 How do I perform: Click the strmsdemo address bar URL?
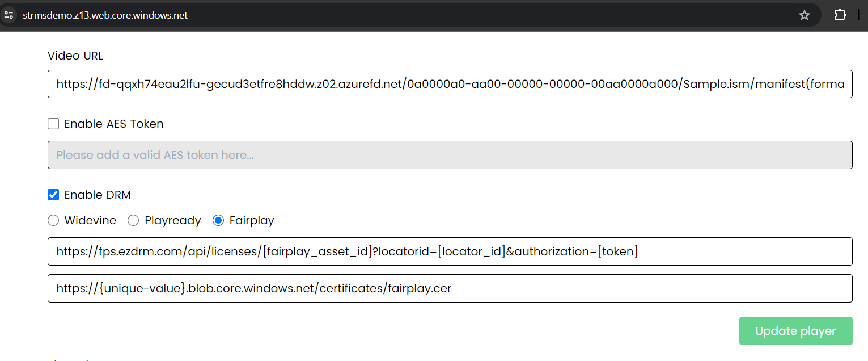pyautogui.click(x=105, y=15)
